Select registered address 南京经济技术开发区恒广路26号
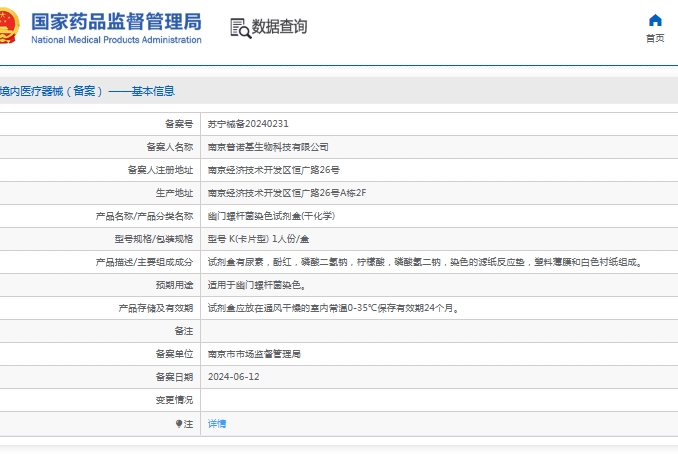 click(273, 170)
